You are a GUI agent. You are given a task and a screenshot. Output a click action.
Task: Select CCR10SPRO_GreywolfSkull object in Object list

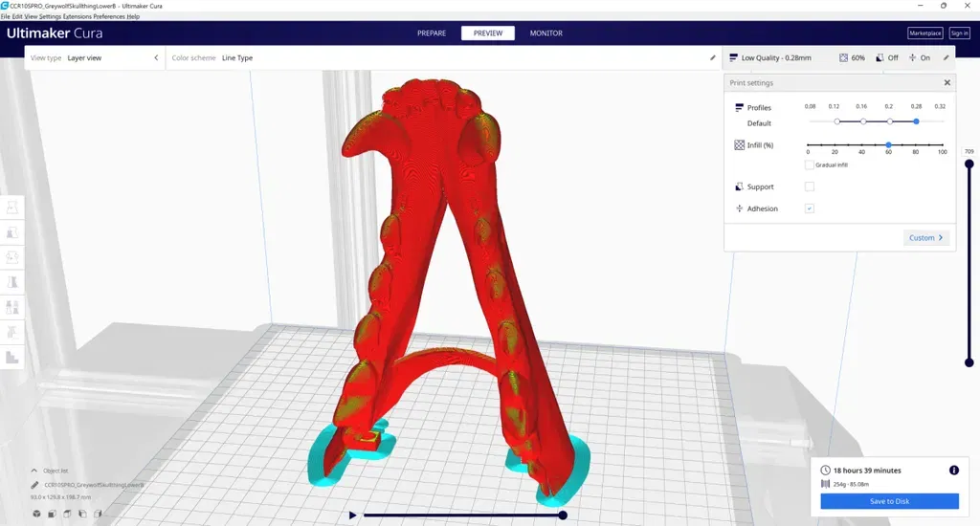[x=94, y=485]
